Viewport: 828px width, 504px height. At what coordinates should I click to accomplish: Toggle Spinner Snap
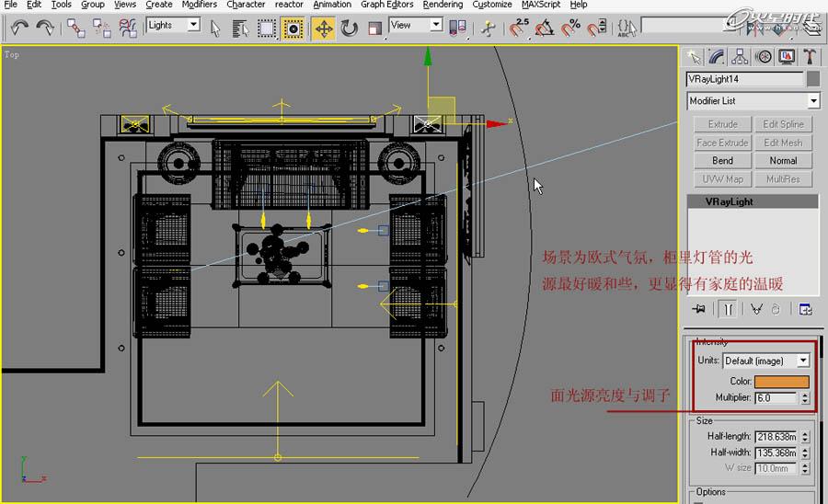pos(597,28)
